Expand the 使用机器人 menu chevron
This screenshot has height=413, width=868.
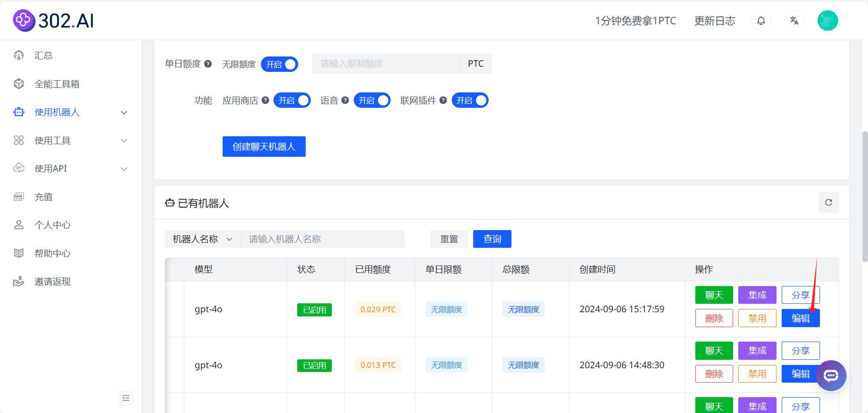124,112
